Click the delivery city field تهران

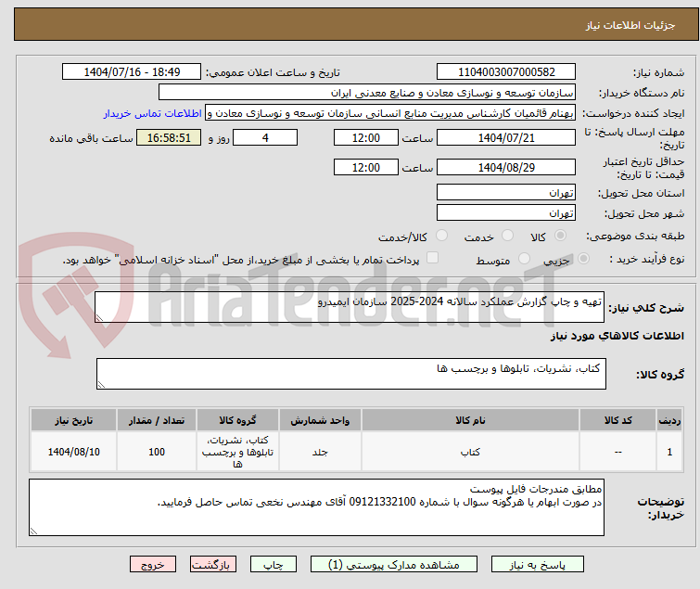click(506, 212)
